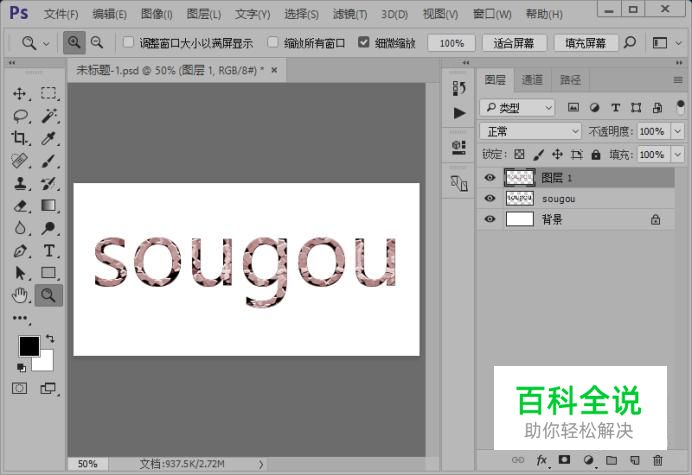Toggle lock transparent pixels
The width and height of the screenshot is (692, 475).
tap(519, 154)
